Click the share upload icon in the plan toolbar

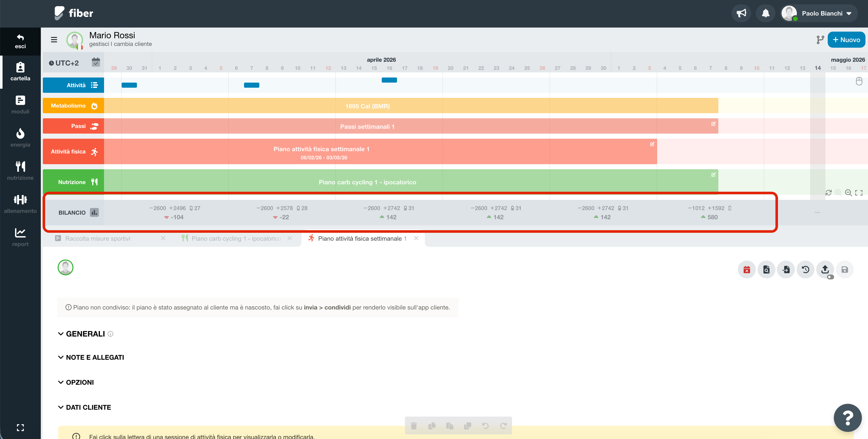[825, 269]
